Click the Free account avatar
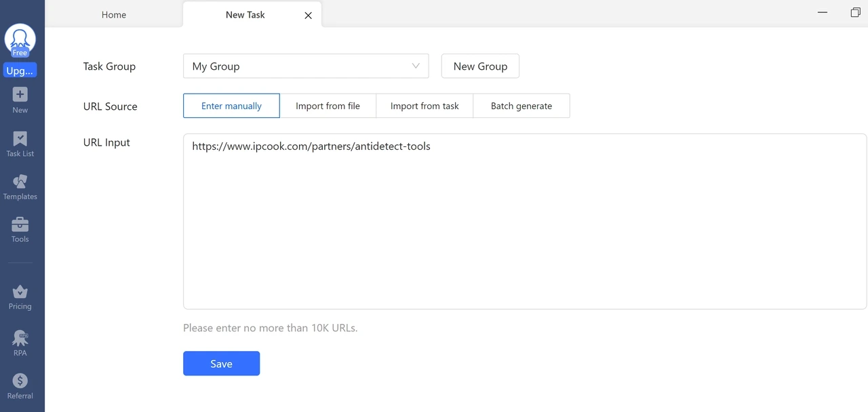The image size is (868, 412). [20, 37]
